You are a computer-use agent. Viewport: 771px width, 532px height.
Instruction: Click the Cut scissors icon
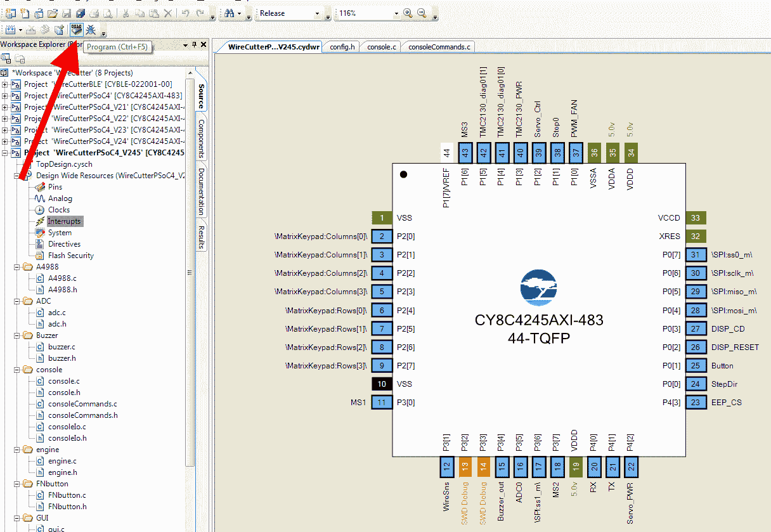pyautogui.click(x=126, y=13)
